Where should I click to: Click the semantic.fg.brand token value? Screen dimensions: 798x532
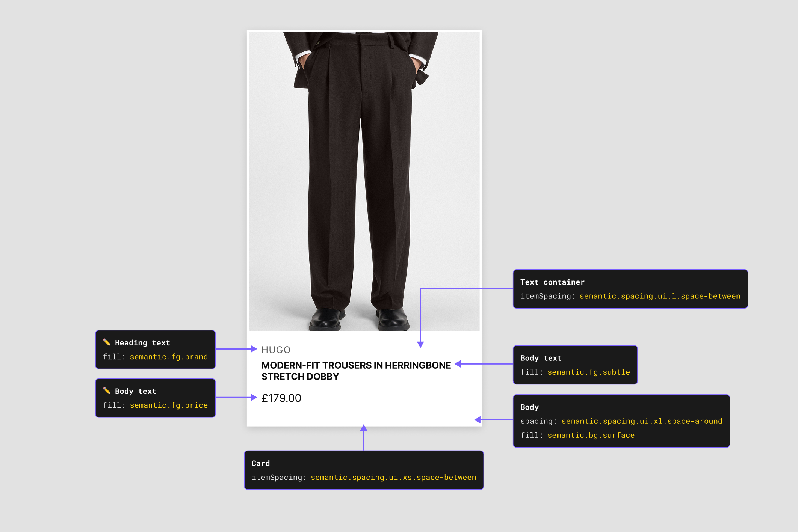point(169,357)
